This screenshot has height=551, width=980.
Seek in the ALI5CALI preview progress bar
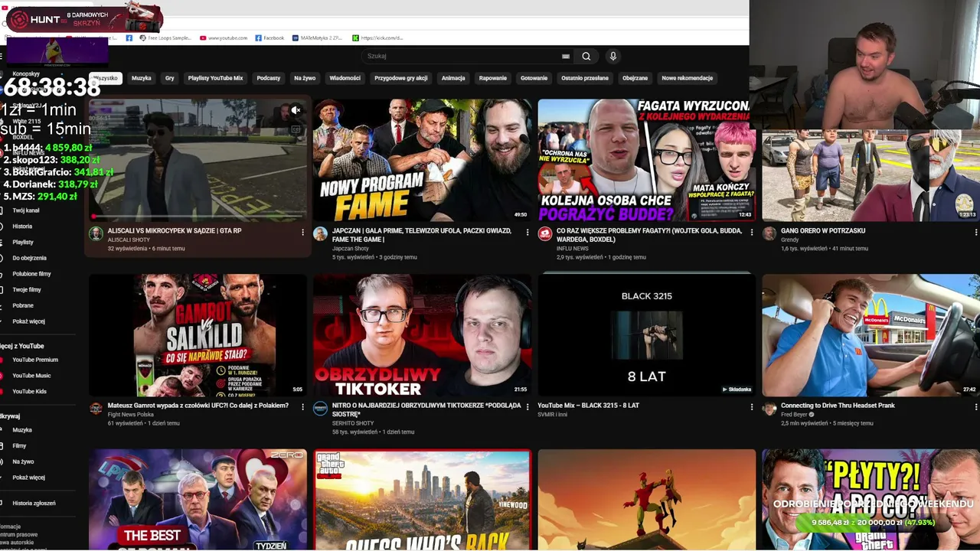[x=198, y=218]
